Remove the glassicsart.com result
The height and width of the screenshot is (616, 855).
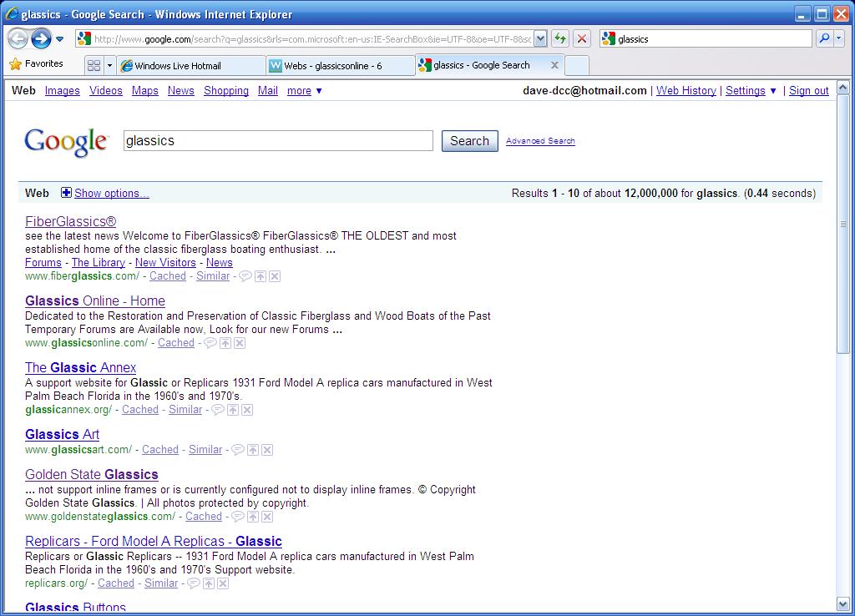click(267, 450)
